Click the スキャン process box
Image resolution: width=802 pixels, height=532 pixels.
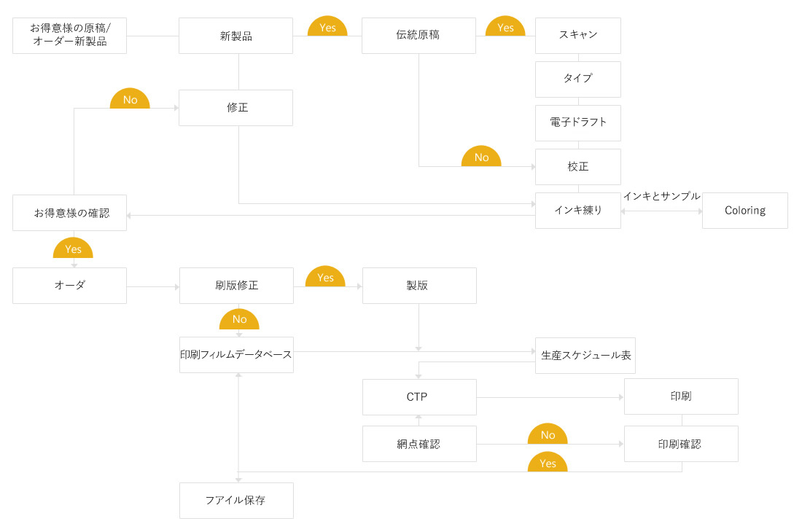(x=577, y=36)
